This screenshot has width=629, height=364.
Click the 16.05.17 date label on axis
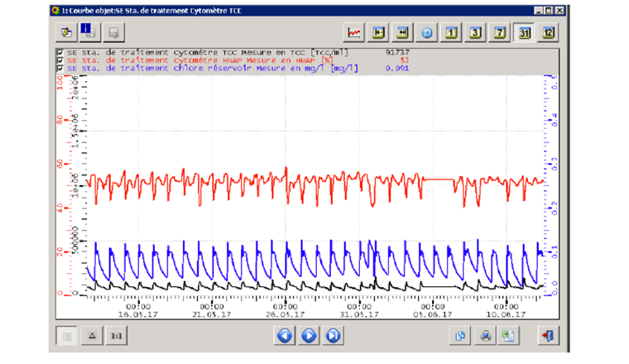(x=138, y=314)
